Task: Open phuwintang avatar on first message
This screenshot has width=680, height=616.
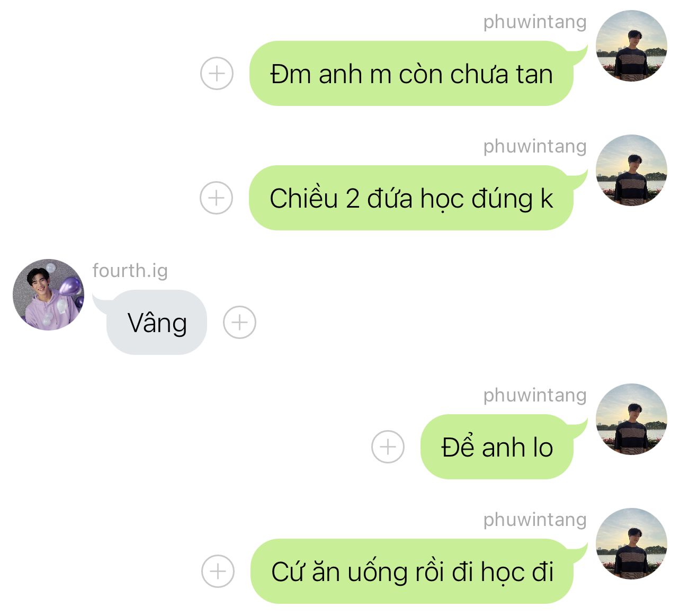Action: (631, 46)
